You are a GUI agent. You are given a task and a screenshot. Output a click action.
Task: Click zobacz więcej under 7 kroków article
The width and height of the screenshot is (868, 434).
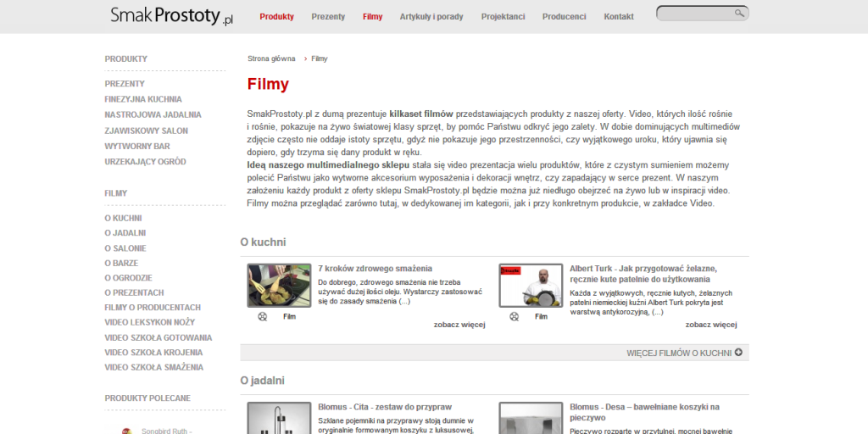459,324
